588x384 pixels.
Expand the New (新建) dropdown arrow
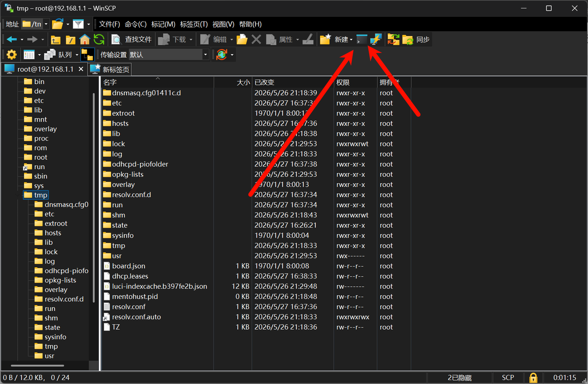[x=351, y=39]
